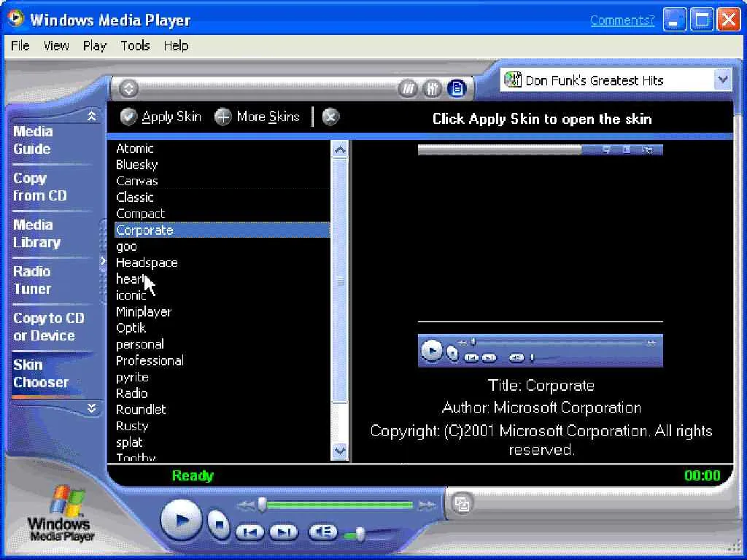
Task: Click the seek bar position knob
Action: coord(262,505)
